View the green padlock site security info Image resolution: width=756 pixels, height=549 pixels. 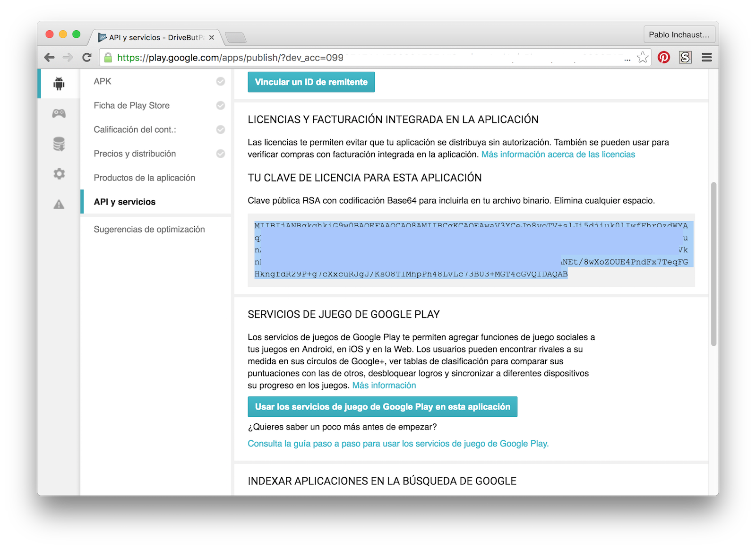click(x=108, y=58)
